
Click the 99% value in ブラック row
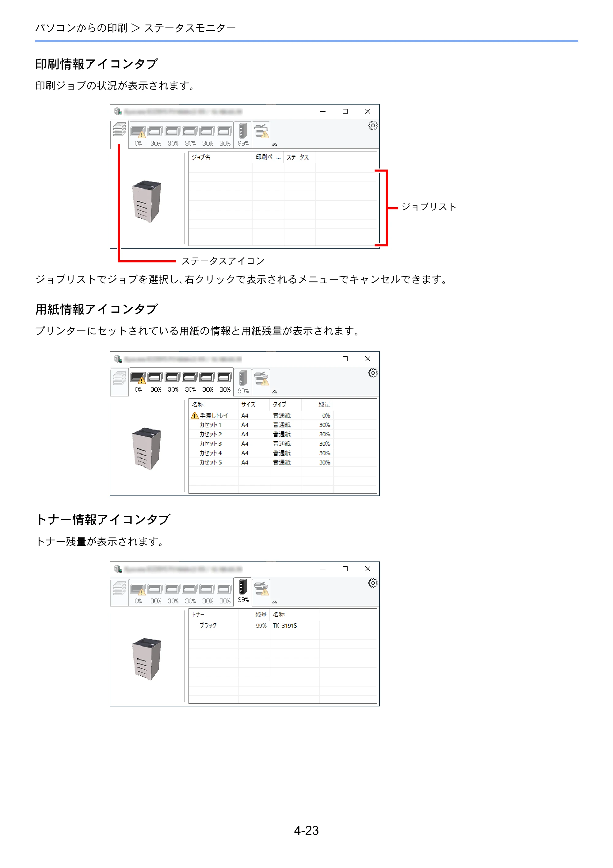click(261, 626)
